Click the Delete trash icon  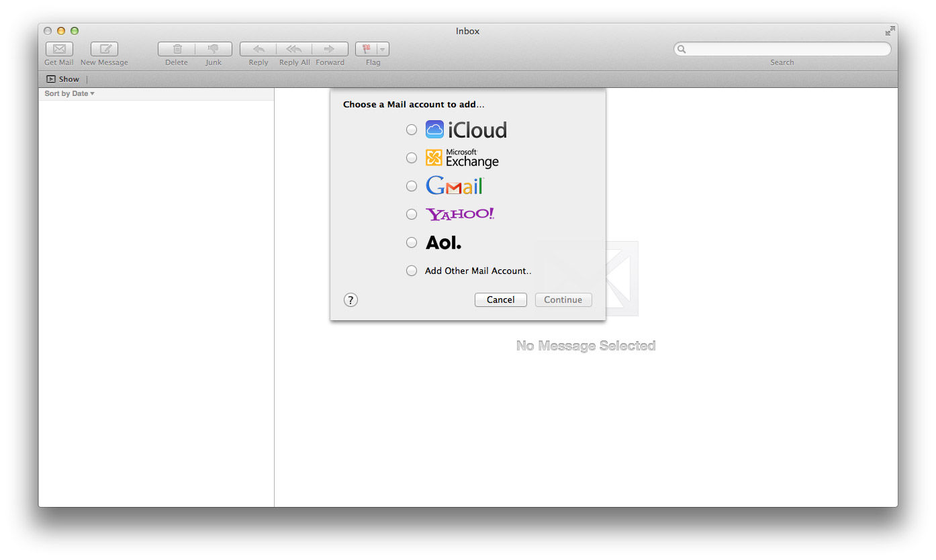pyautogui.click(x=177, y=49)
